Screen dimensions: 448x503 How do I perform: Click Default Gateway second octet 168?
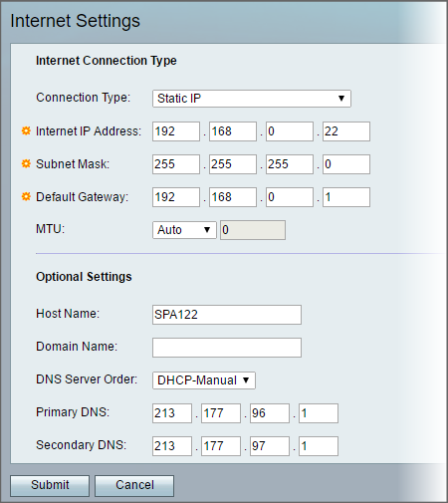click(233, 197)
